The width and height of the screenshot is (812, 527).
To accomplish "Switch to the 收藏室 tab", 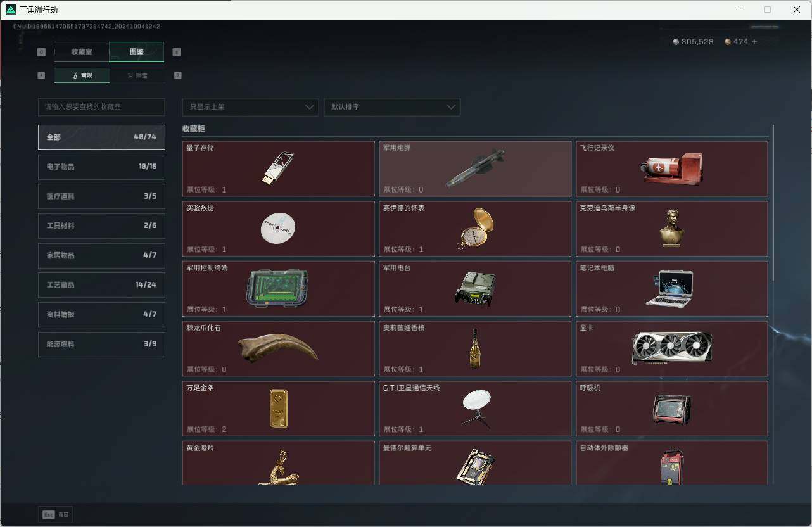I will tap(82, 52).
